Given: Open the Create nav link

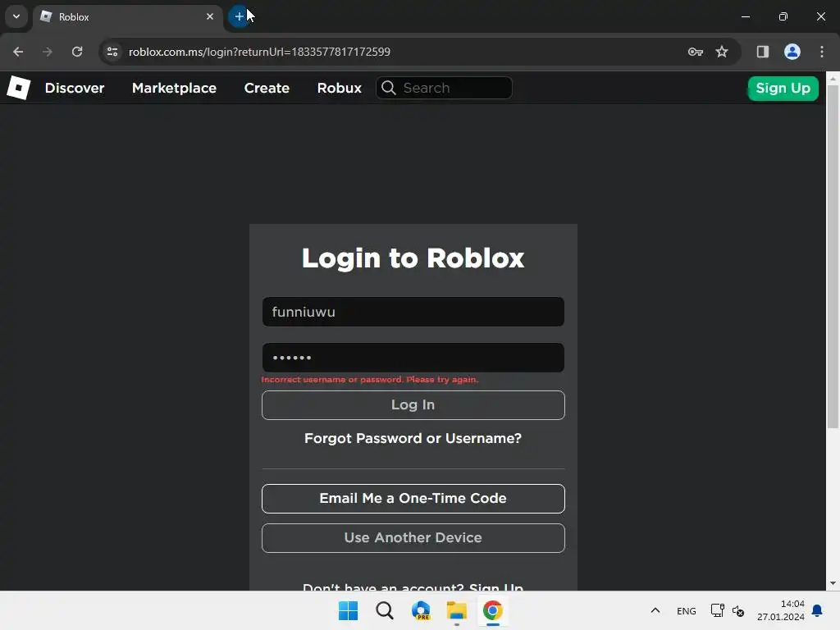Looking at the screenshot, I should click(267, 88).
